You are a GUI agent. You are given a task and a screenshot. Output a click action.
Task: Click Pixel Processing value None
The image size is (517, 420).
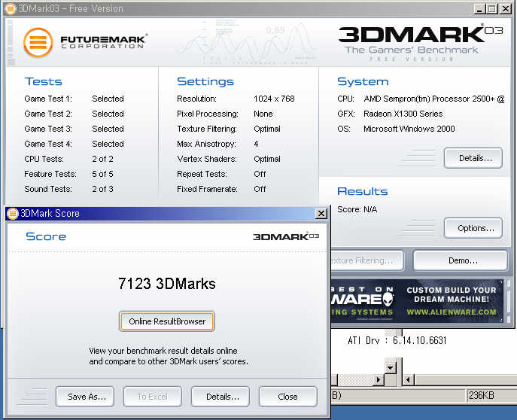pyautogui.click(x=263, y=114)
